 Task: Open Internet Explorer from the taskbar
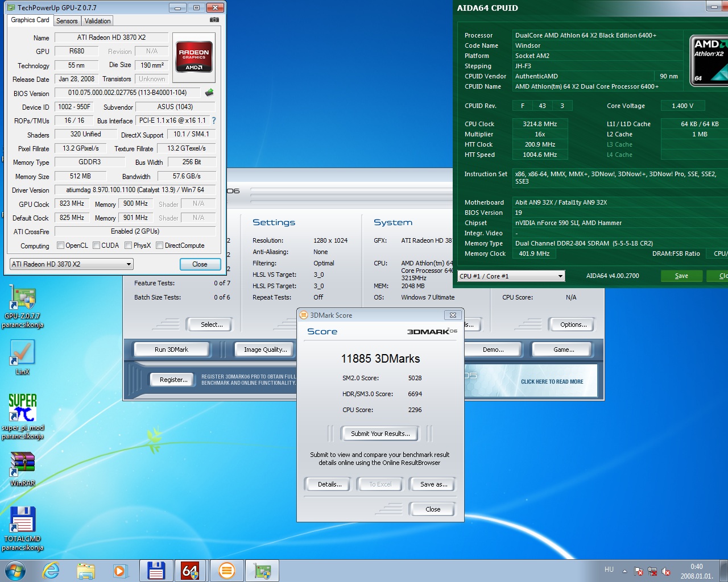51,571
